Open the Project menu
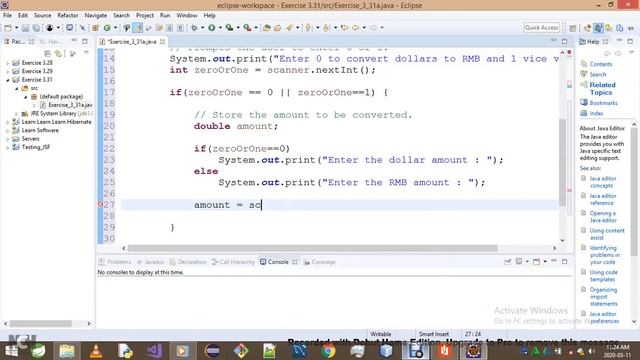Screen dimensions: 640x360 click(145, 15)
